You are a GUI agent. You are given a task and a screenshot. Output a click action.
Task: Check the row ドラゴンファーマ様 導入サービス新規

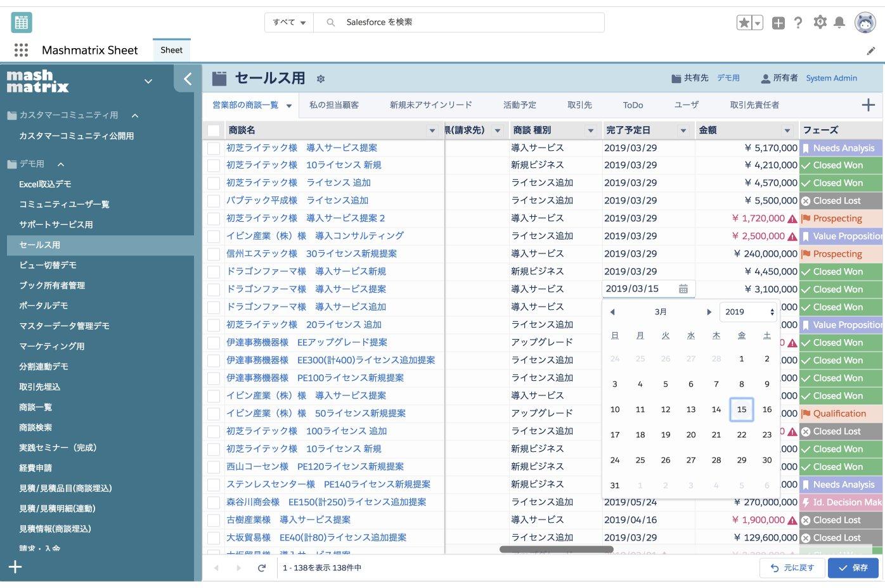pyautogui.click(x=214, y=272)
